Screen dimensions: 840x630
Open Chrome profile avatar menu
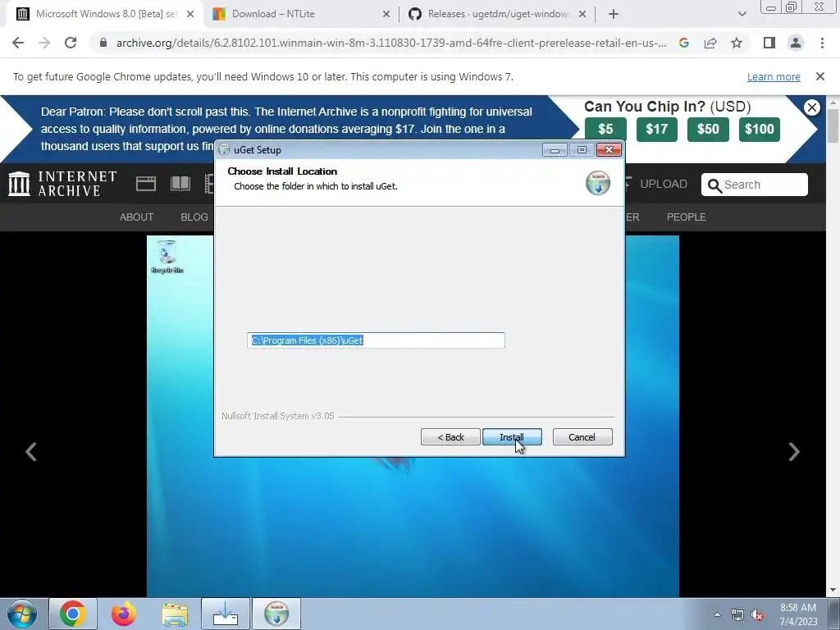(796, 43)
